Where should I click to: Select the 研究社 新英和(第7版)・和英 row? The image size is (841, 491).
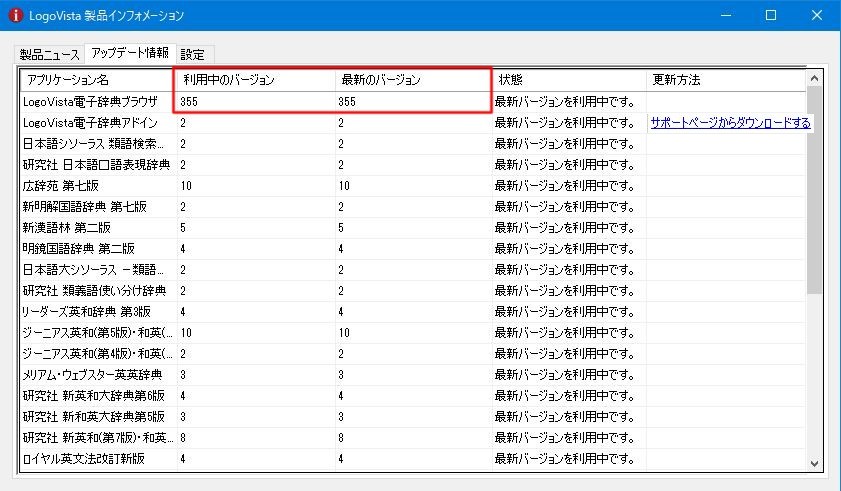tap(413, 438)
